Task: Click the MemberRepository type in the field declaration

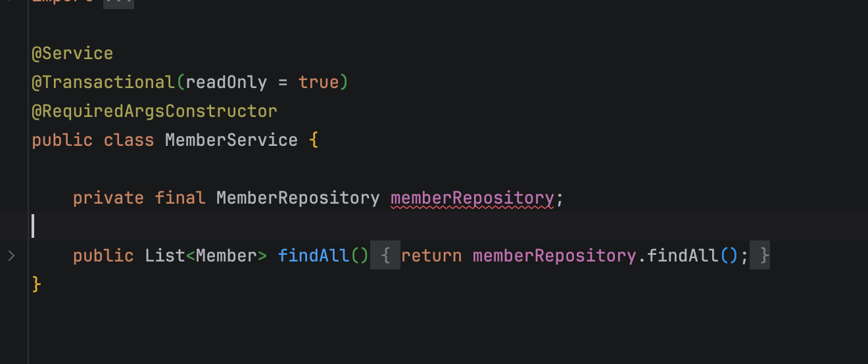Action: pos(297,198)
